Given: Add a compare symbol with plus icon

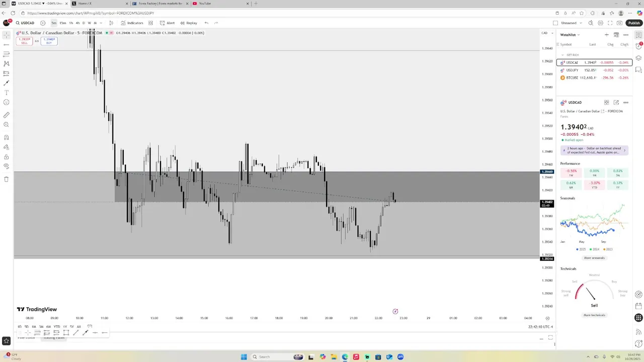Looking at the screenshot, I should 42,23.
